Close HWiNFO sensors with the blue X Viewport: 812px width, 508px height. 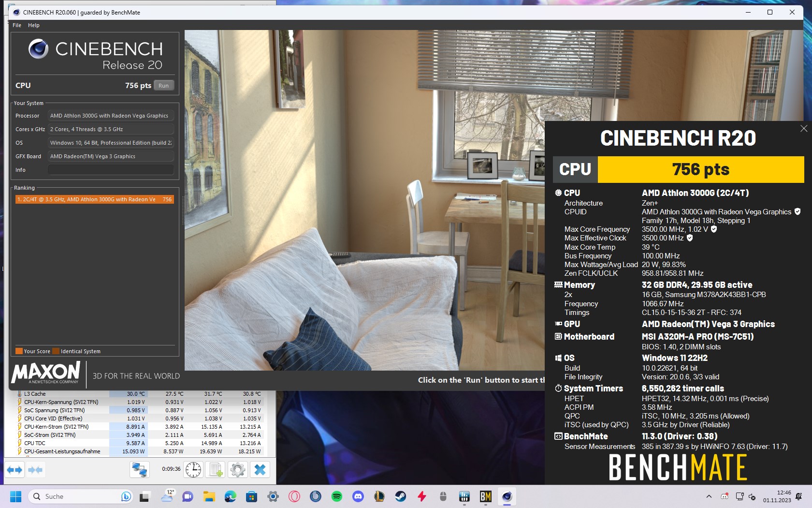tap(260, 469)
